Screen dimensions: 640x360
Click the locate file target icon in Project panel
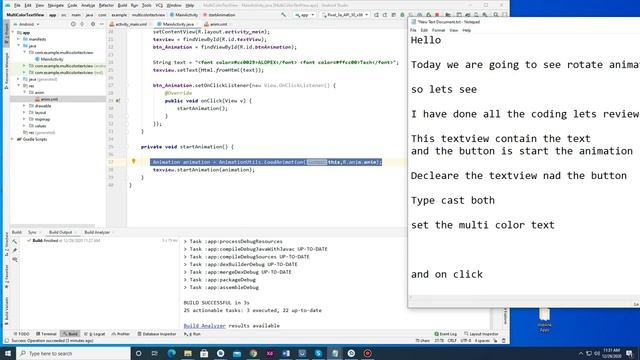[x=73, y=24]
